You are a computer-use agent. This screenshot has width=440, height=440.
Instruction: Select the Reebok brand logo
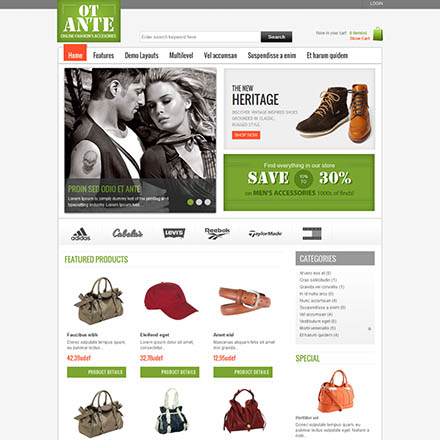217,233
